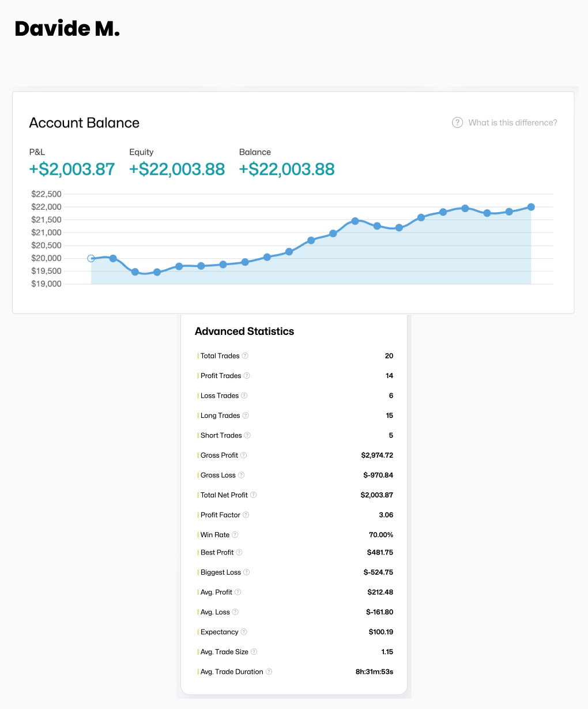Click the help icon next to Avg. Trade Size
The image size is (588, 709).
pyautogui.click(x=254, y=652)
